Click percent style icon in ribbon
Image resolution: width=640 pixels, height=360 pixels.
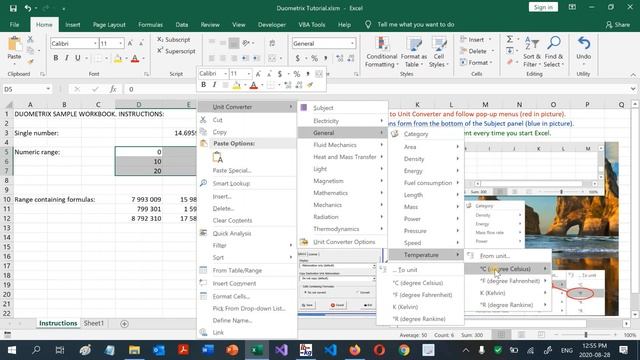[314, 58]
